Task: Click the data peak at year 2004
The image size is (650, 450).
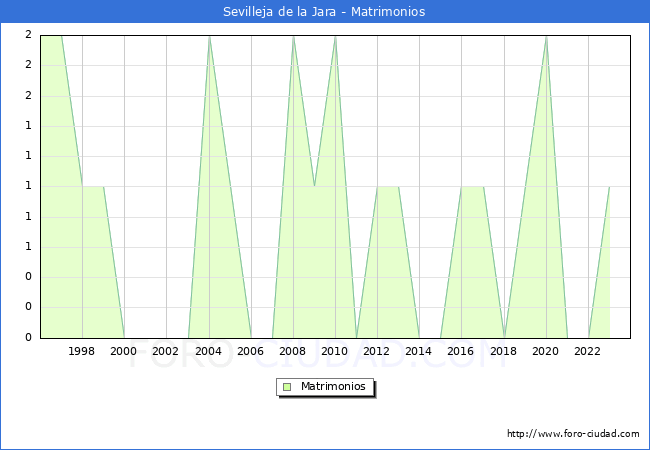Action: coord(209,37)
